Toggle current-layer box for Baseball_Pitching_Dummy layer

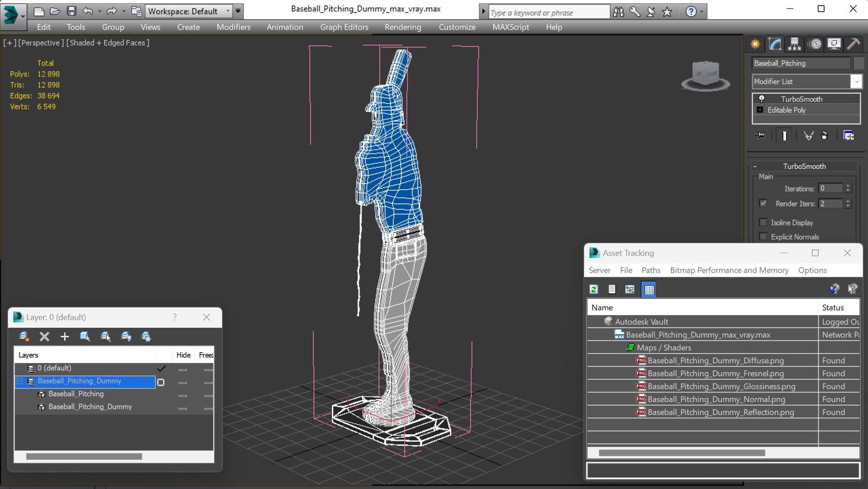161,382
